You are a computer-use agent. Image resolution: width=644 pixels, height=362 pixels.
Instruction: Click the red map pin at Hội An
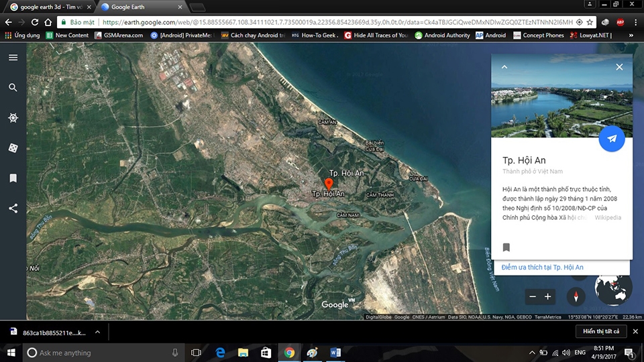coord(329,184)
